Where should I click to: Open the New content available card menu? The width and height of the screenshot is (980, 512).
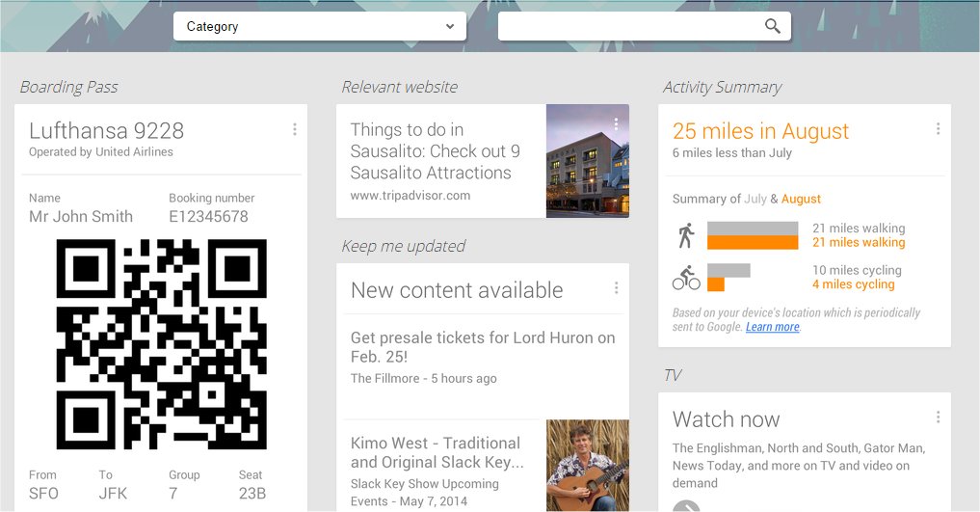point(616,288)
